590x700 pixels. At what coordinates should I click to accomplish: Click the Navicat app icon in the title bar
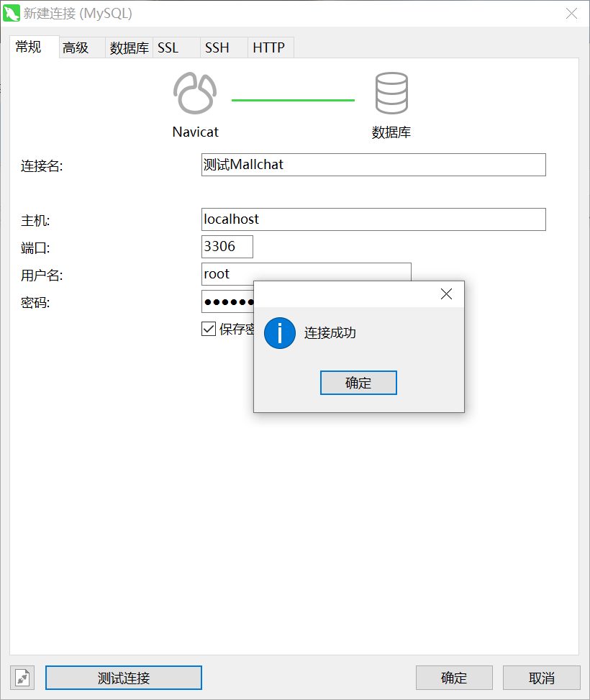(x=12, y=13)
